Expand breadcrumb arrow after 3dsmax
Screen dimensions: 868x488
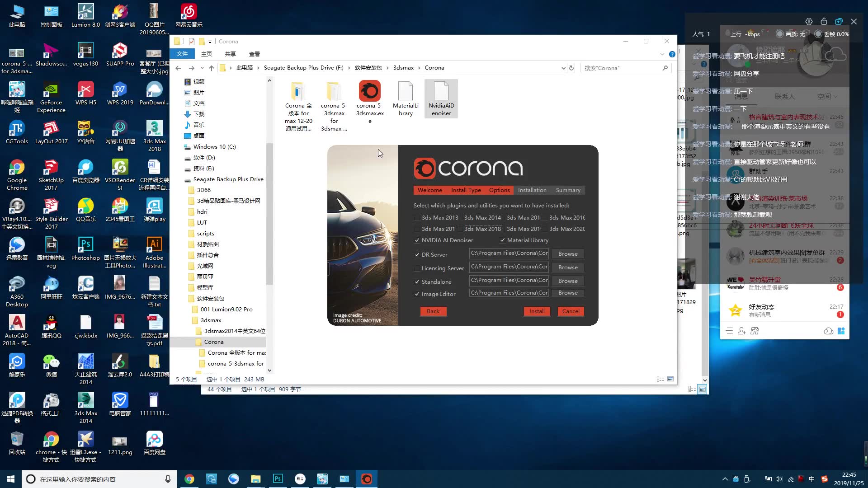click(x=419, y=68)
